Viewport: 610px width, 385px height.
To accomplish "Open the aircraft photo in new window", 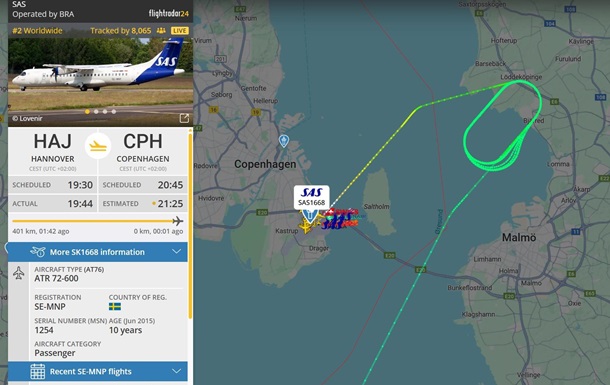I will tap(184, 118).
